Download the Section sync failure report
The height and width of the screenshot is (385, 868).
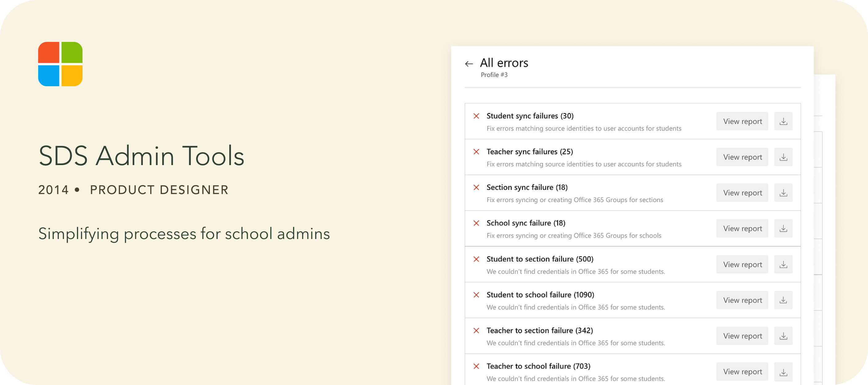(783, 193)
